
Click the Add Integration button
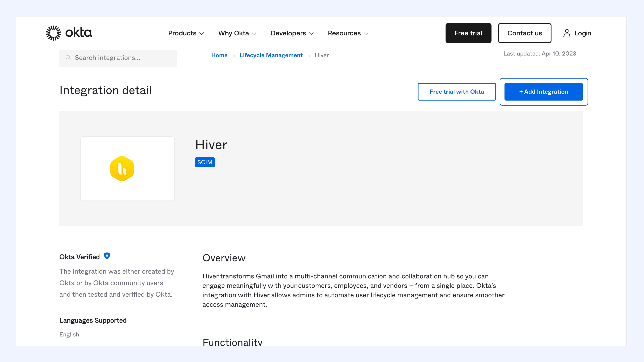(x=544, y=92)
